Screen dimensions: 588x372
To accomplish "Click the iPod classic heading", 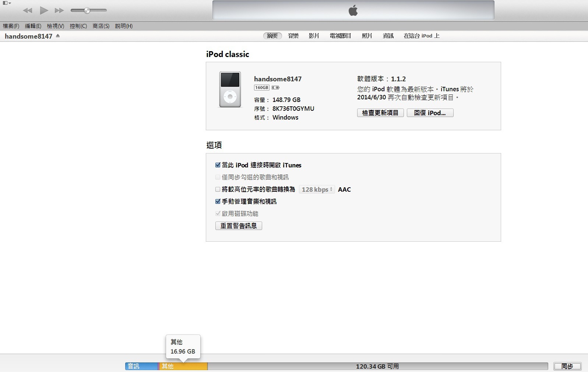I will point(228,54).
